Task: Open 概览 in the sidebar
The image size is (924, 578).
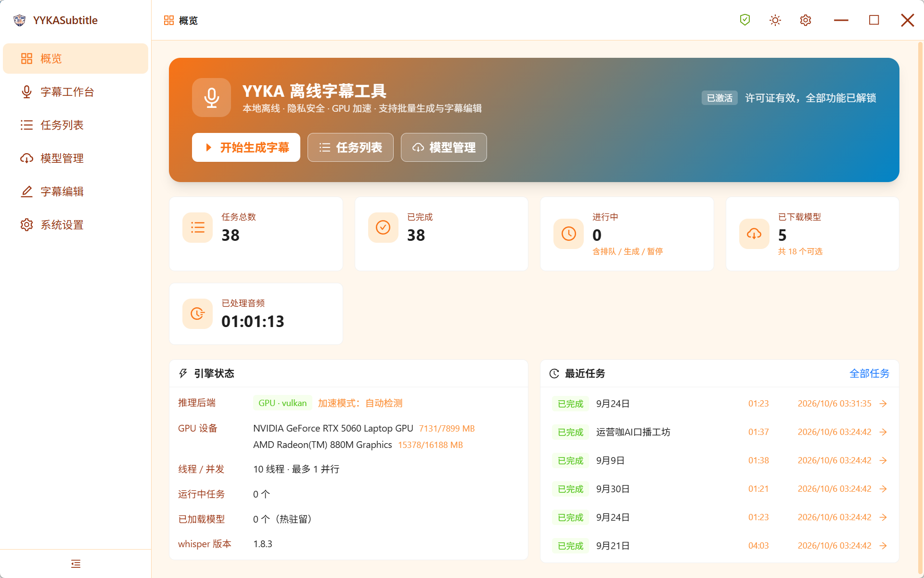Action: pos(76,59)
